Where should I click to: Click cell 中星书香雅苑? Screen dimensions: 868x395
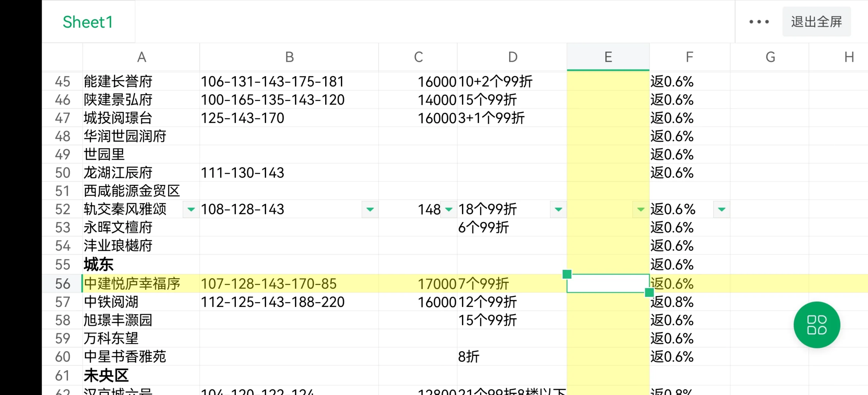[141, 357]
